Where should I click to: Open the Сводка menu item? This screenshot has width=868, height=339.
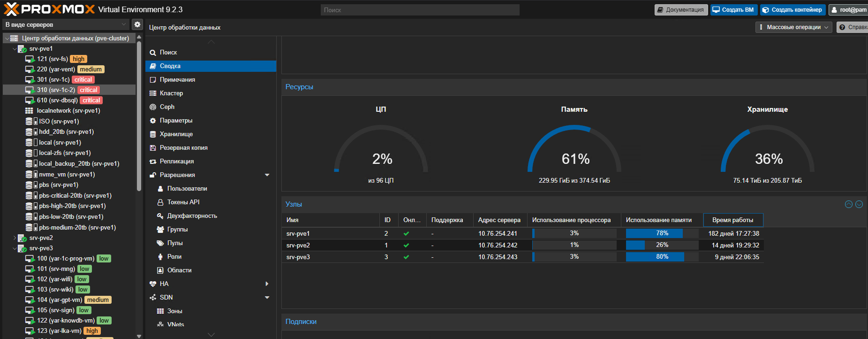pyautogui.click(x=211, y=66)
